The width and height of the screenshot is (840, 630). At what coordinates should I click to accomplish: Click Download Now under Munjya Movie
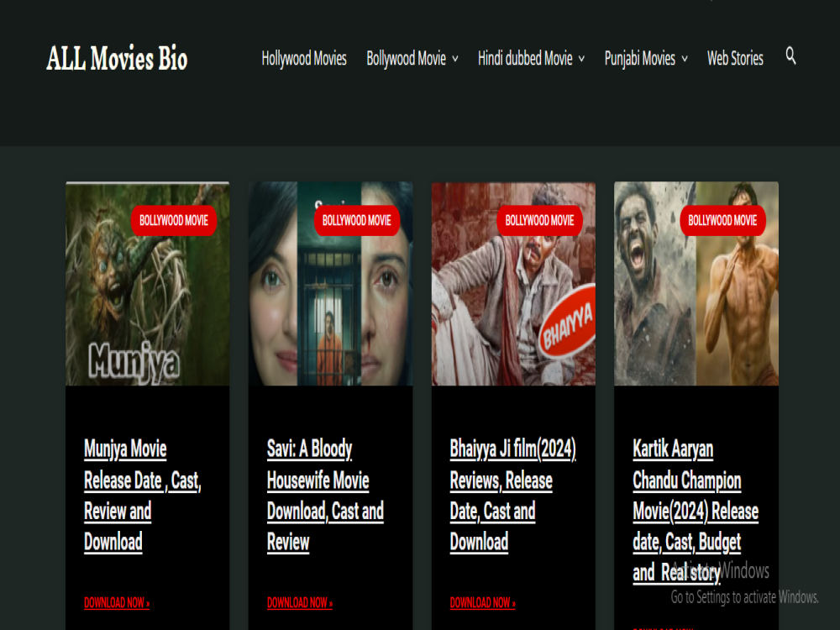117,602
